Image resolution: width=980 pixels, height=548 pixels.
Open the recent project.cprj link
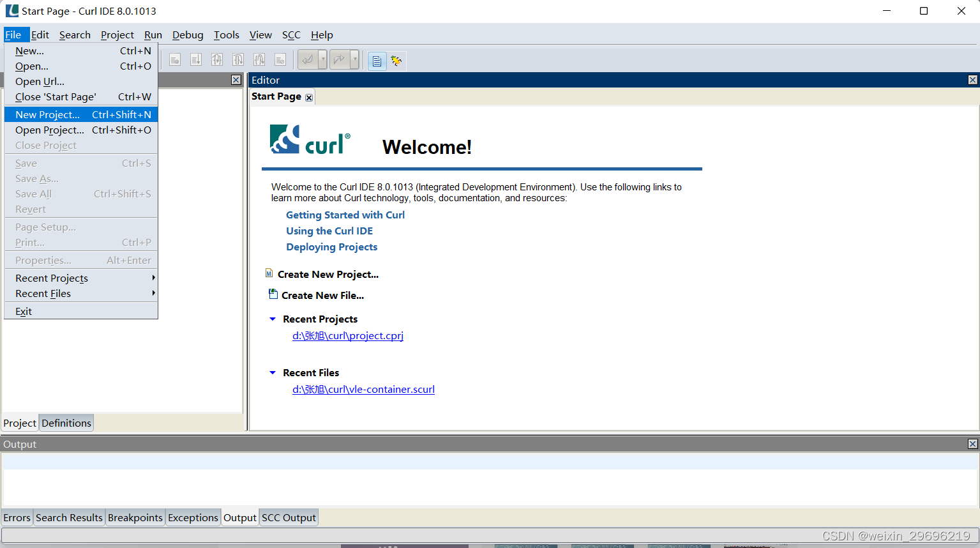click(x=347, y=335)
